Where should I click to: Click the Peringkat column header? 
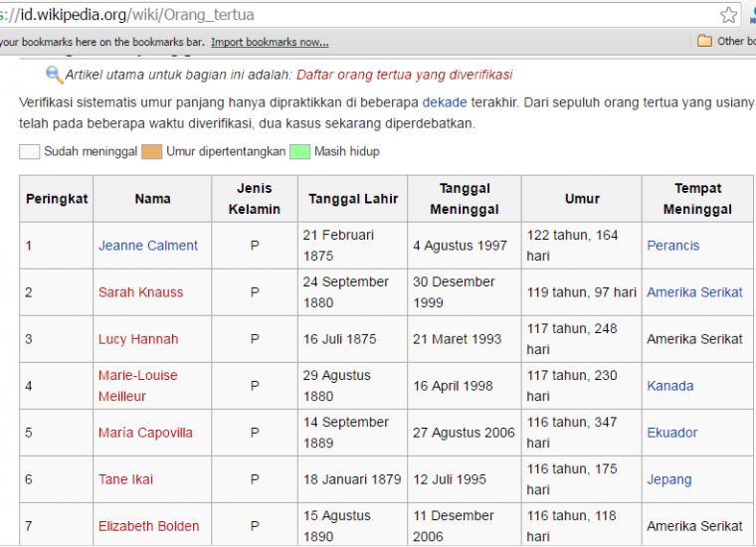pos(57,199)
